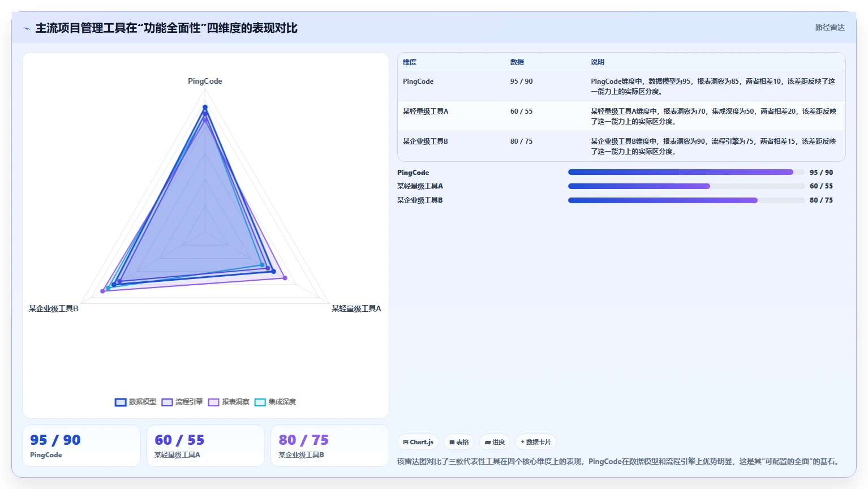Hide the 报表洞察 dataset via its legend item
The height and width of the screenshot is (489, 868).
pyautogui.click(x=229, y=402)
